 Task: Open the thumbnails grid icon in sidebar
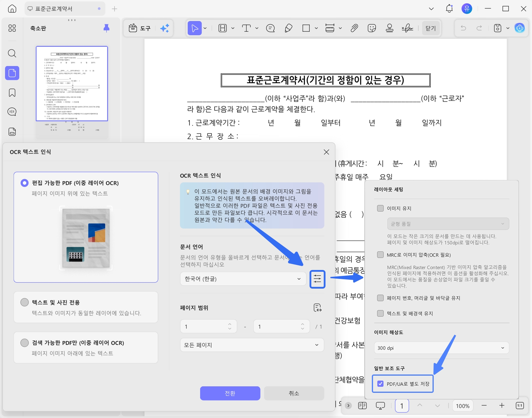(x=12, y=28)
